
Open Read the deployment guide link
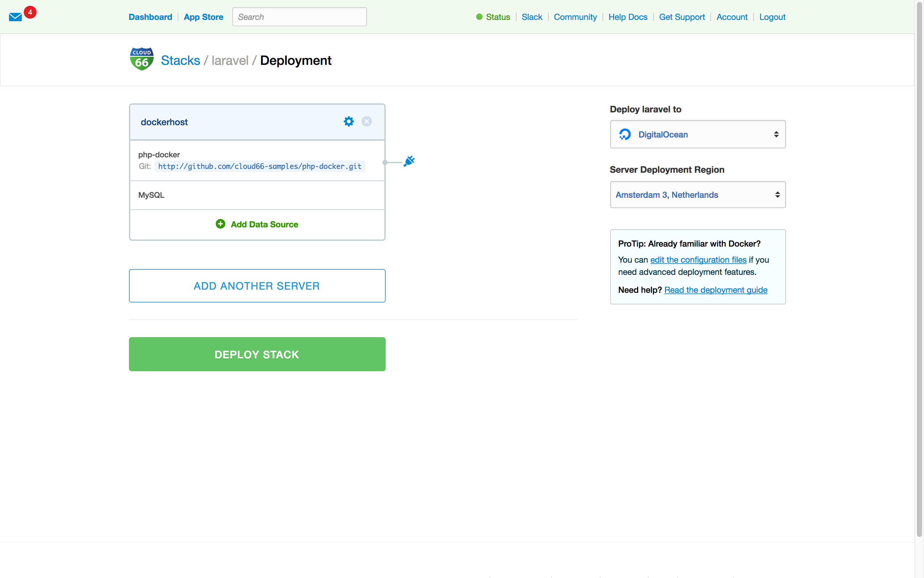point(715,290)
